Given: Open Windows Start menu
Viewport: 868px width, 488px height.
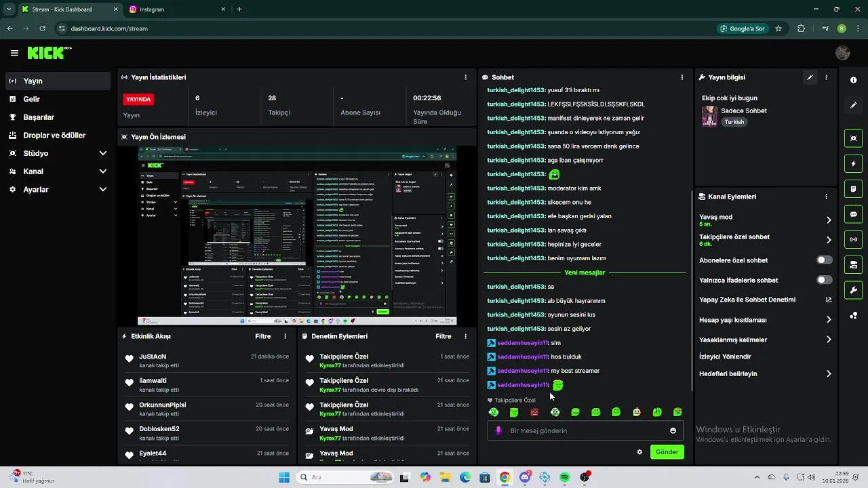Looking at the screenshot, I should tap(284, 477).
